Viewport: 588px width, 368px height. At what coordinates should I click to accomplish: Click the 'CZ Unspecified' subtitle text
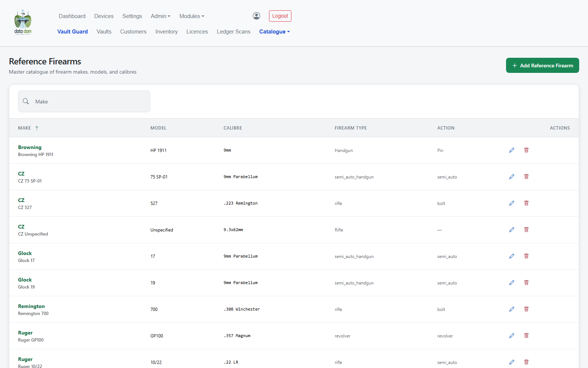click(x=33, y=234)
